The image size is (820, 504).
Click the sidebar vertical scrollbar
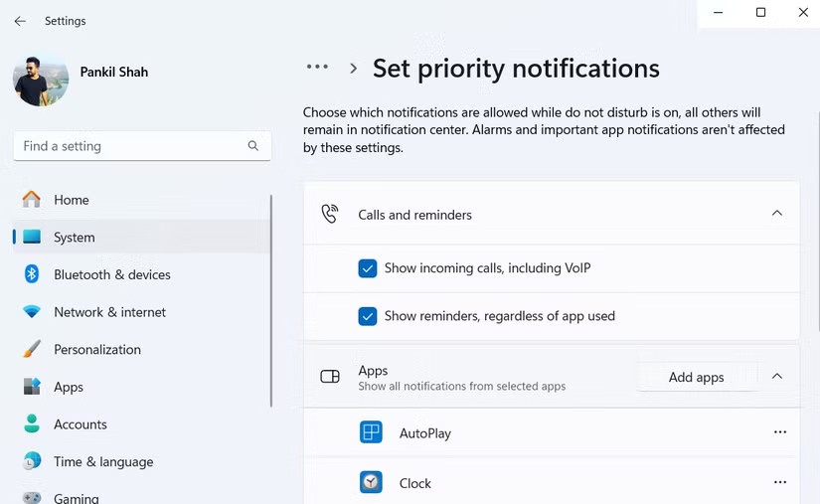[x=271, y=298]
